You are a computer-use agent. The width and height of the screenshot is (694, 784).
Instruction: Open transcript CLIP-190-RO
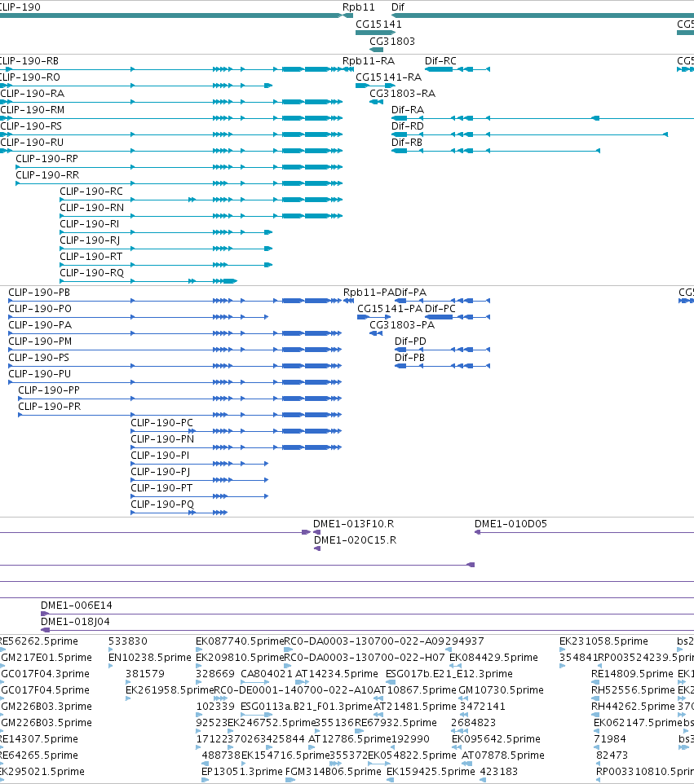click(30, 77)
